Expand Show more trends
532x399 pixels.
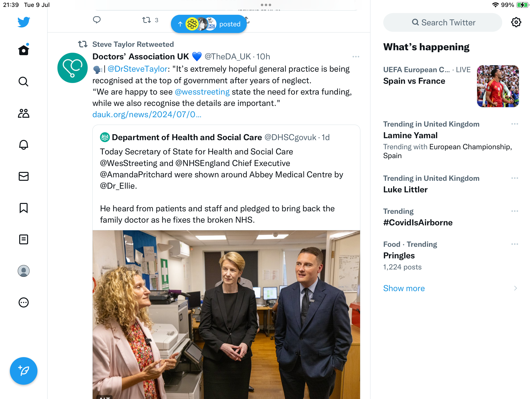coord(404,288)
